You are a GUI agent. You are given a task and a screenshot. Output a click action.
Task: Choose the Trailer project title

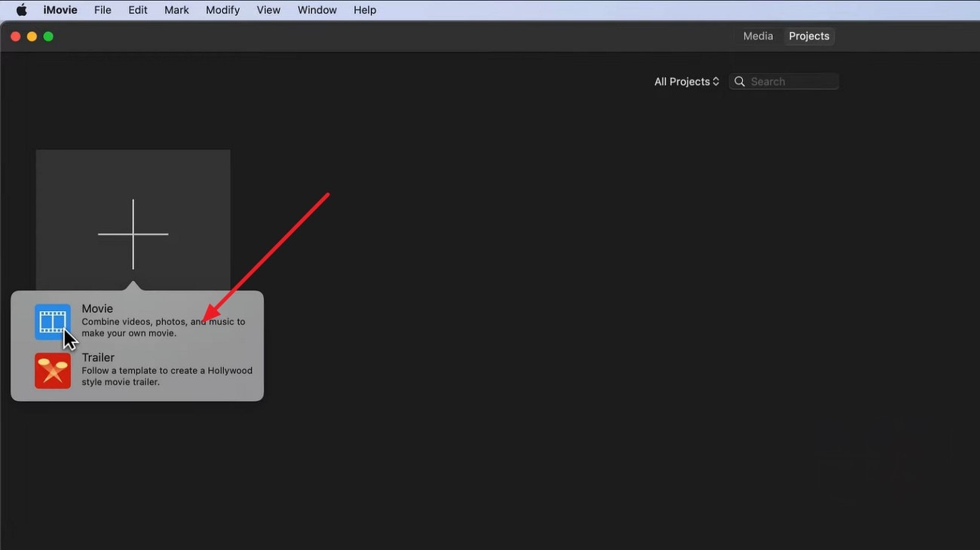click(x=98, y=358)
